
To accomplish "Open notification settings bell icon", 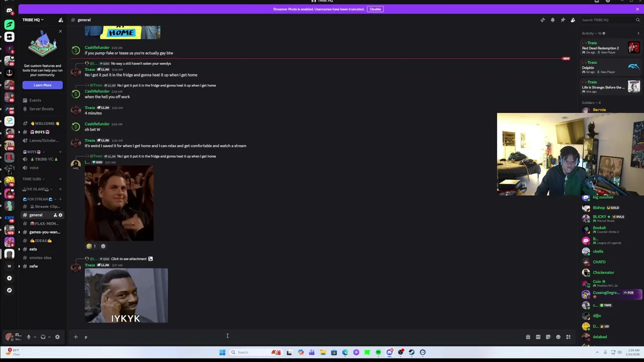I will (552, 20).
